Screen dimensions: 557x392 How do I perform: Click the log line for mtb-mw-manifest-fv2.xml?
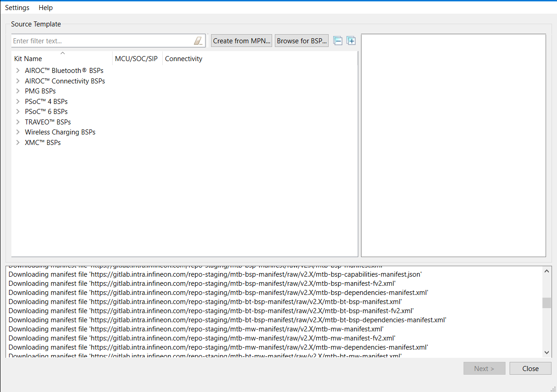(x=202, y=338)
